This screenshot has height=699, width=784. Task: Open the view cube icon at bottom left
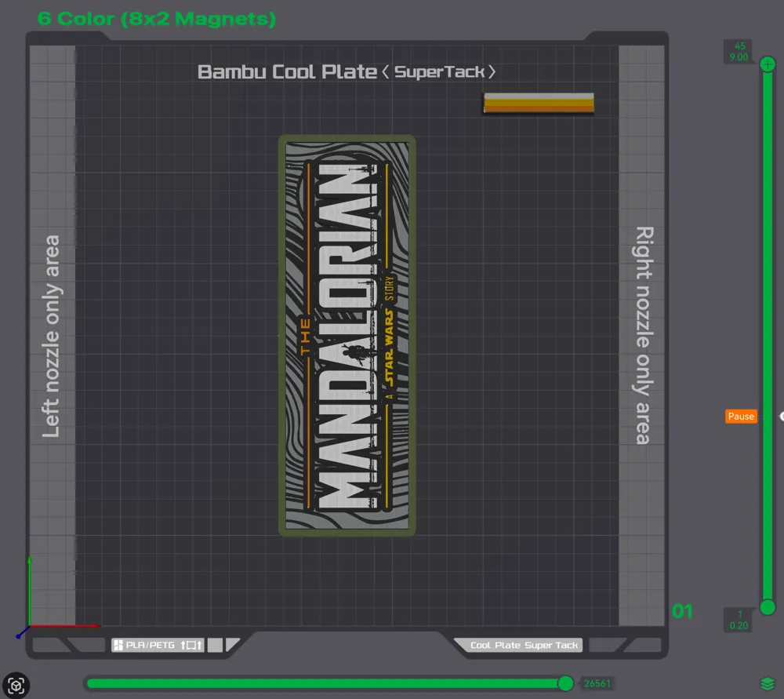(16, 685)
